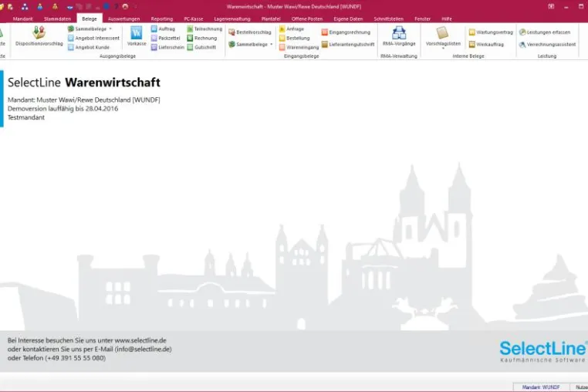Open the Teilrechnung document
Image resolution: width=588 pixels, height=392 pixels.
pyautogui.click(x=204, y=29)
